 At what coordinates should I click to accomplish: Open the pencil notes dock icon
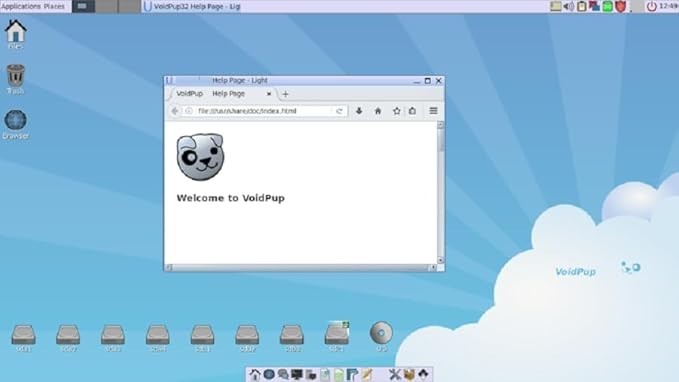point(367,374)
